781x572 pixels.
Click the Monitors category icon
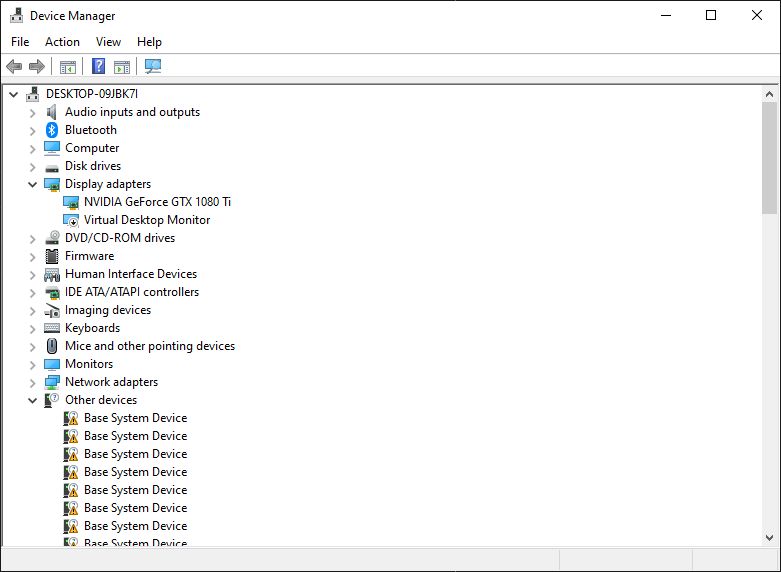click(52, 364)
